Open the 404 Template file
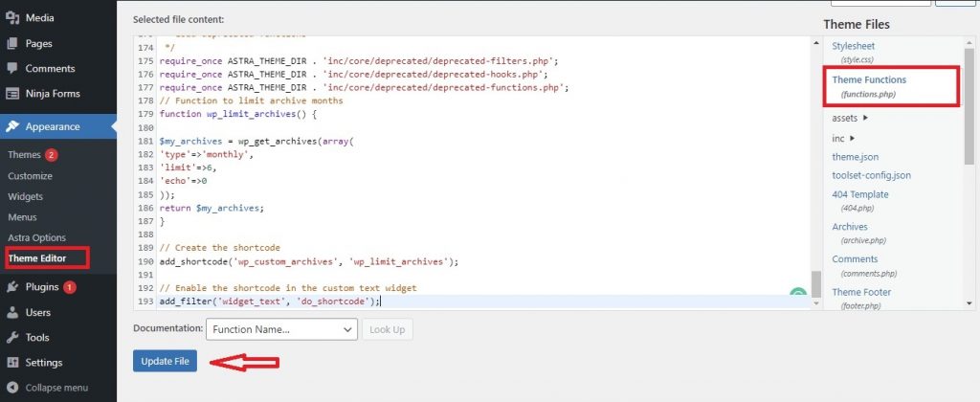The image size is (980, 402). (x=860, y=194)
